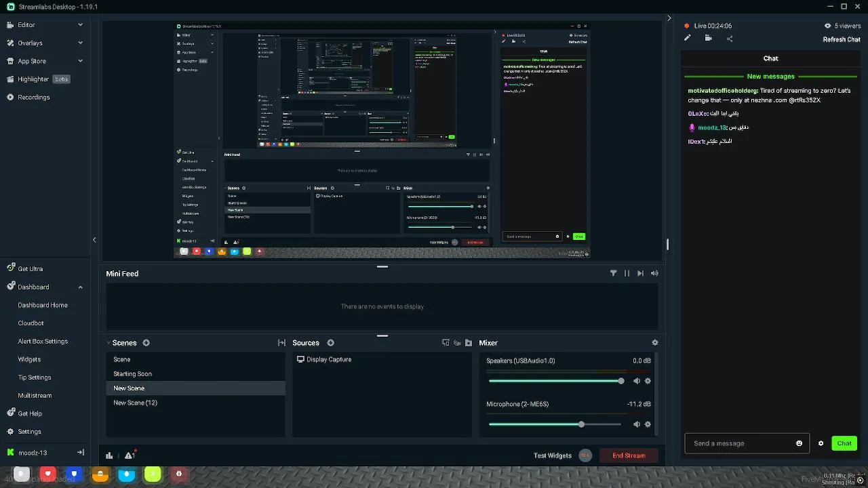The image size is (868, 488).
Task: Open Highlighter from the sidebar
Action: (33, 79)
